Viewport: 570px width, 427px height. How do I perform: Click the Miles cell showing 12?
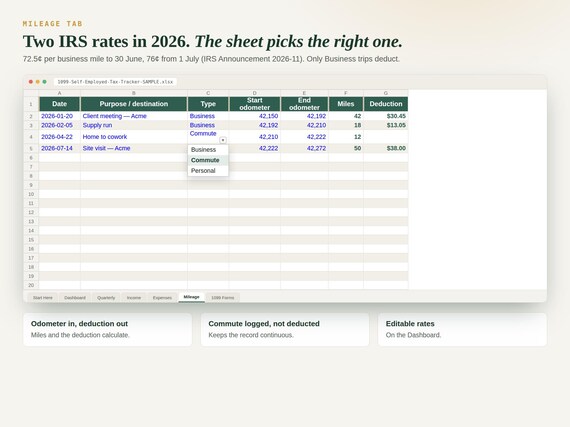[x=346, y=137]
